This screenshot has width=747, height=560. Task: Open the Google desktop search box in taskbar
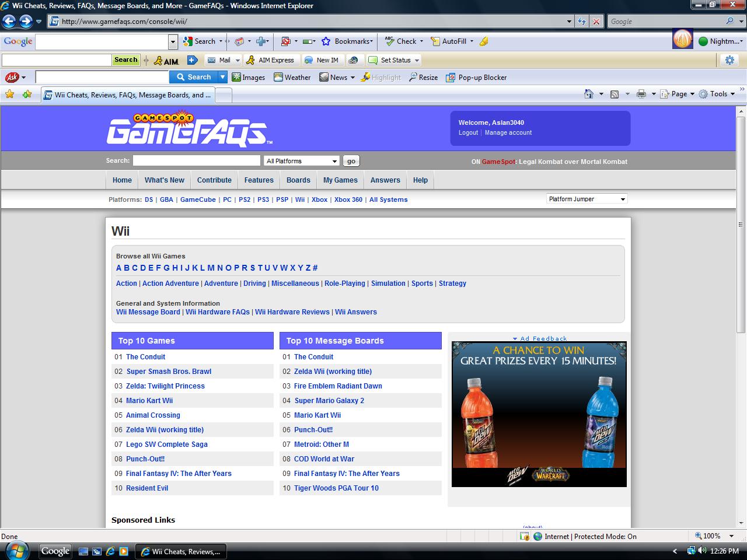coord(55,551)
